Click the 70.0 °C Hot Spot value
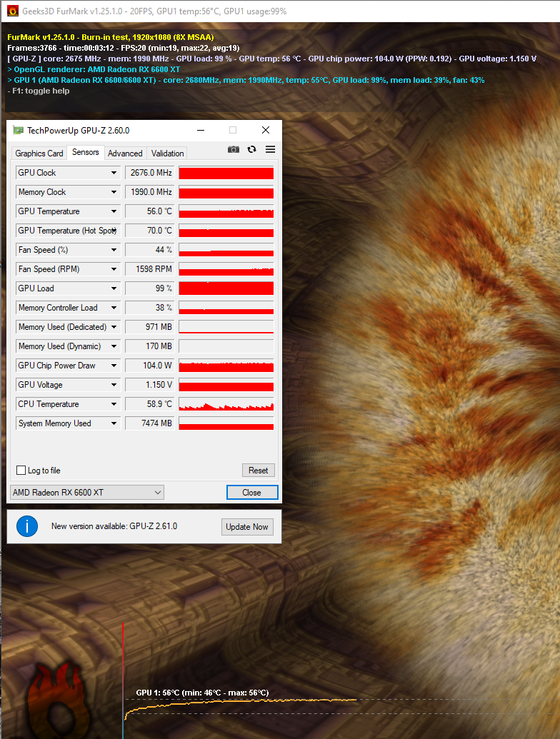The width and height of the screenshot is (560, 739). click(x=150, y=231)
